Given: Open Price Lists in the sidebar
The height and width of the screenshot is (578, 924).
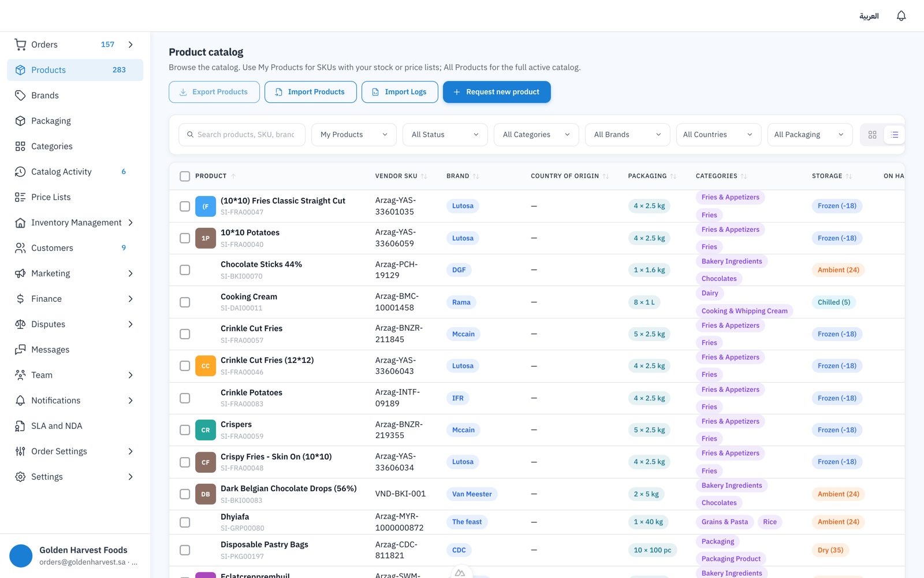Looking at the screenshot, I should coord(75,197).
